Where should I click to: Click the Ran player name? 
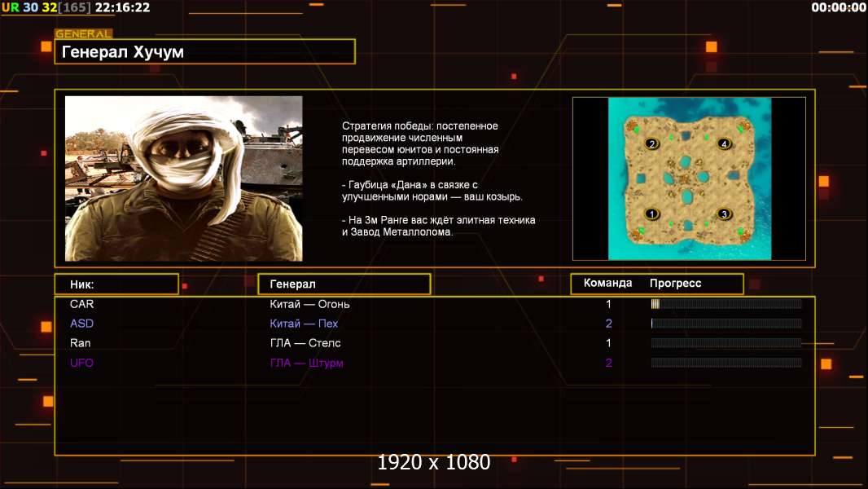(x=81, y=343)
